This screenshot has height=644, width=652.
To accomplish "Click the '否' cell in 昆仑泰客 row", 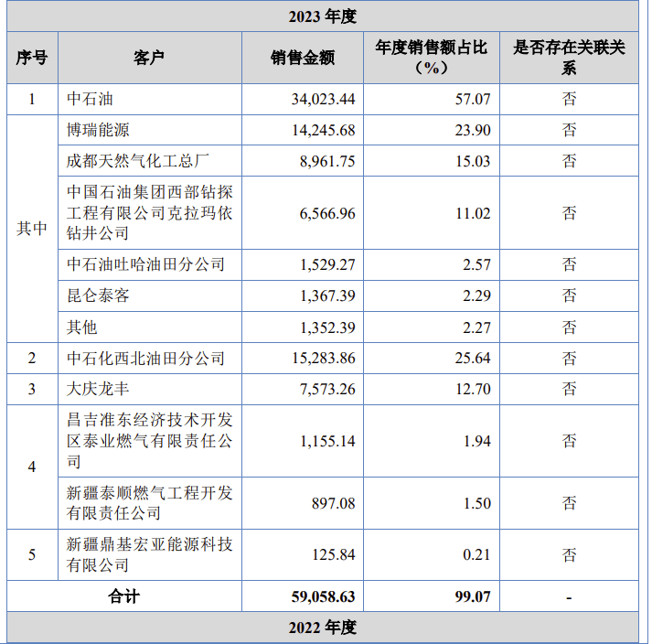I will pos(570,295).
